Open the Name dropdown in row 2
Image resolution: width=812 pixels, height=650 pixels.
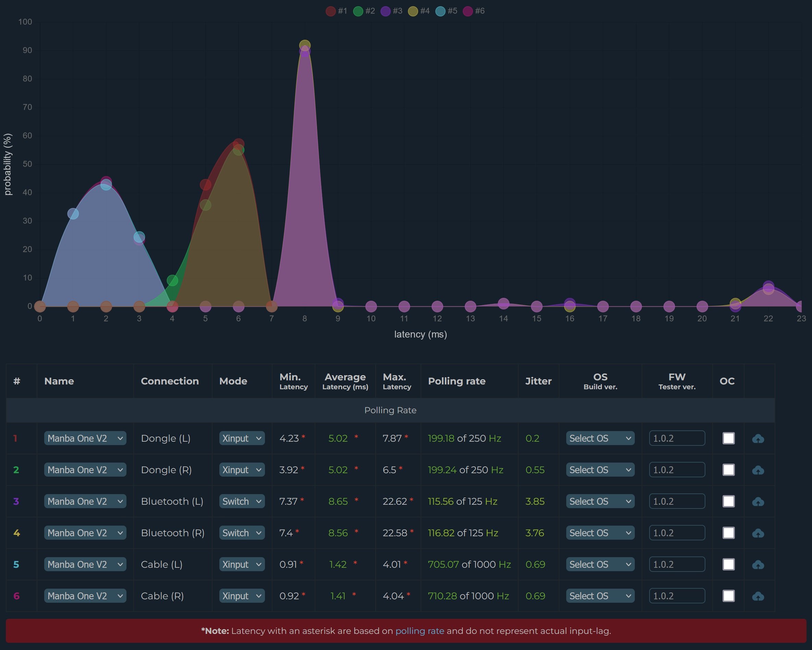85,470
